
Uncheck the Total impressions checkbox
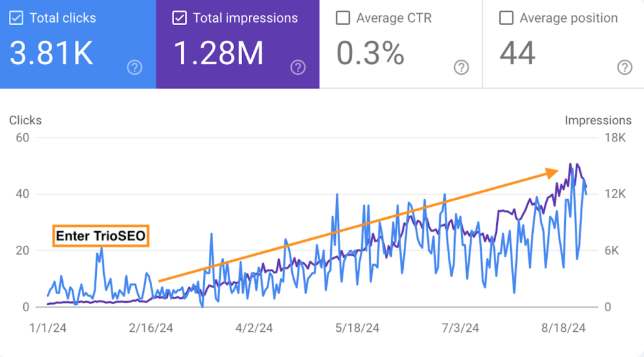coord(180,18)
